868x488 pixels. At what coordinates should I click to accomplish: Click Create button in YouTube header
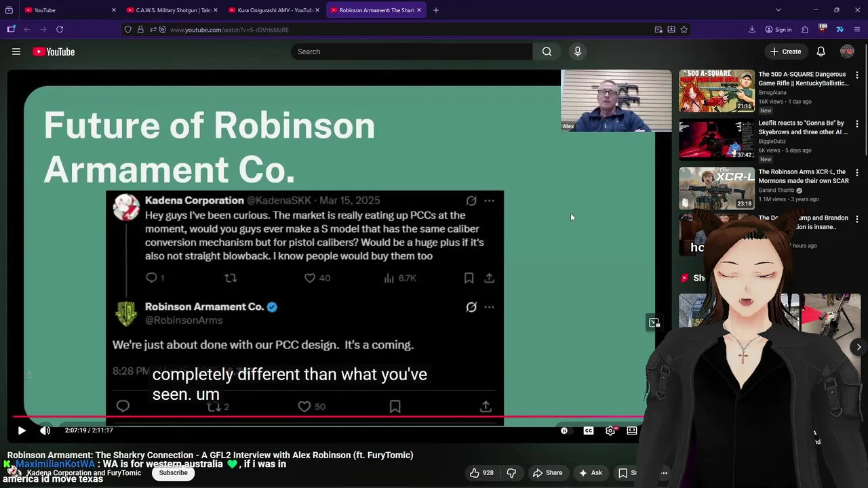785,52
